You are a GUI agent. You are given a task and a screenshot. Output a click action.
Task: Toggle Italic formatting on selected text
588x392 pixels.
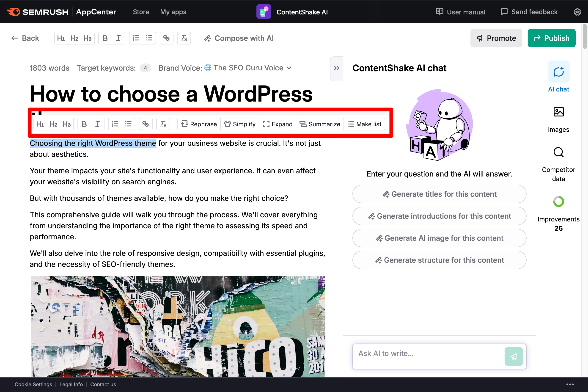(x=97, y=124)
